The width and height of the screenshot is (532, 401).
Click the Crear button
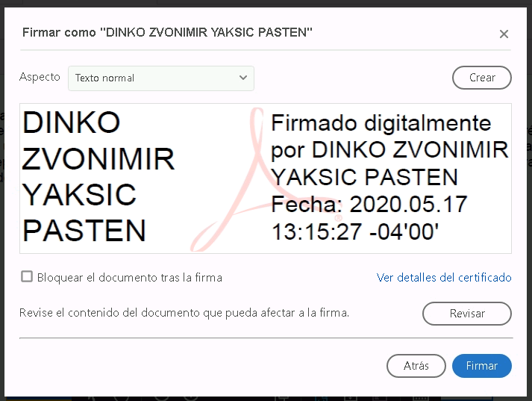click(482, 78)
